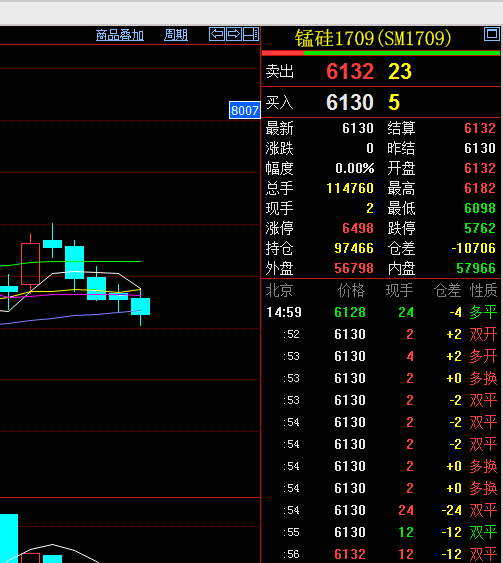
Task: Click the 锰硅1709(SM1709) contract title
Action: pyautogui.click(x=373, y=38)
